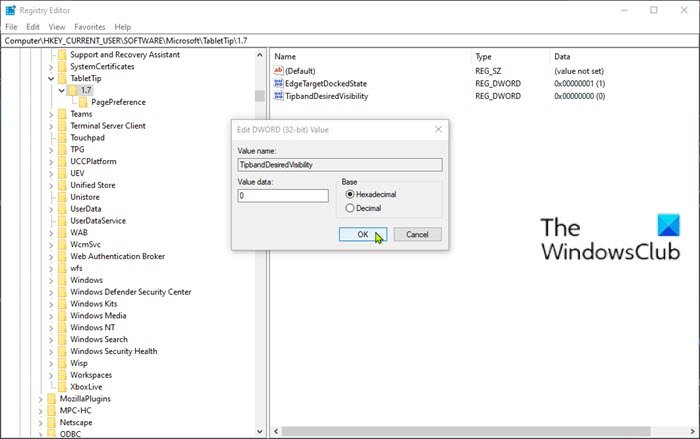Click the tree pane vertical scroll thumb
The width and height of the screenshot is (700, 439).
[x=260, y=96]
